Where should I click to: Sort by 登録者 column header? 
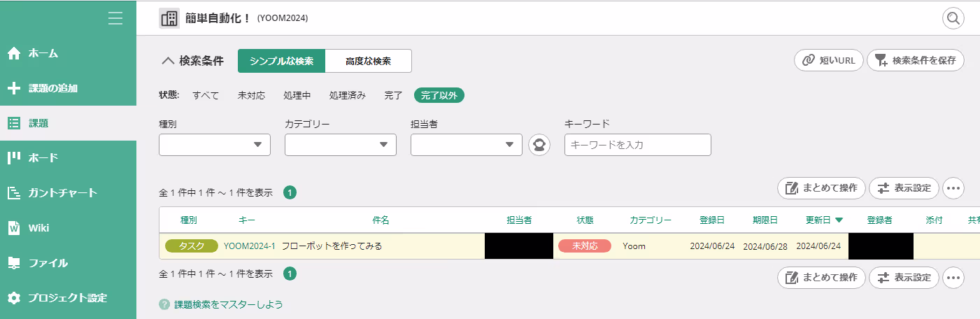[x=880, y=220]
